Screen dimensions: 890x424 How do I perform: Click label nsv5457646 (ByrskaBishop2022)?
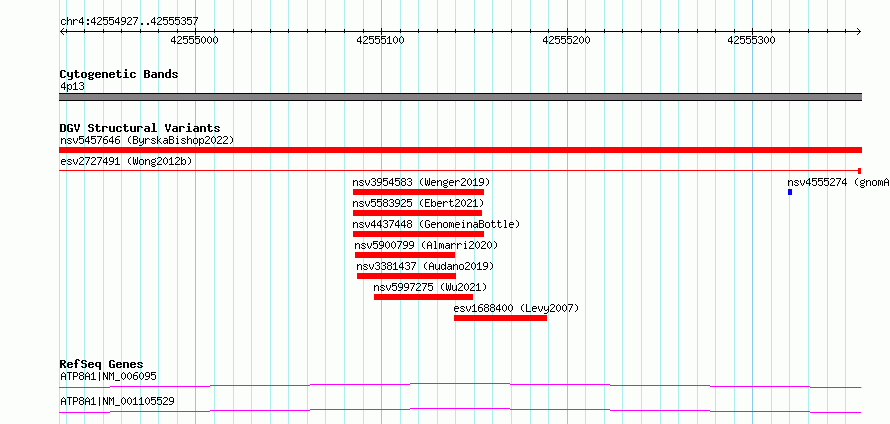[147, 140]
